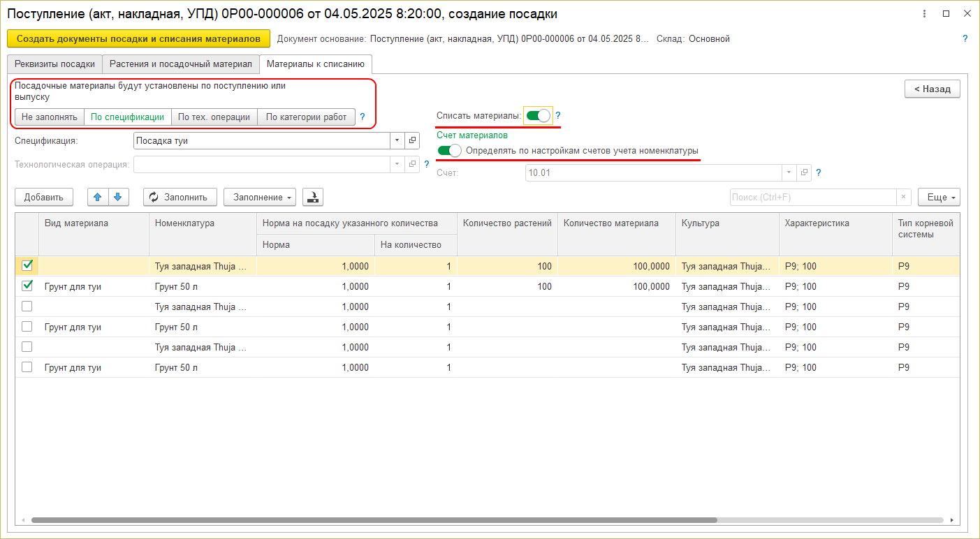The image size is (980, 539).
Task: Click the move row down arrow
Action: click(x=118, y=198)
